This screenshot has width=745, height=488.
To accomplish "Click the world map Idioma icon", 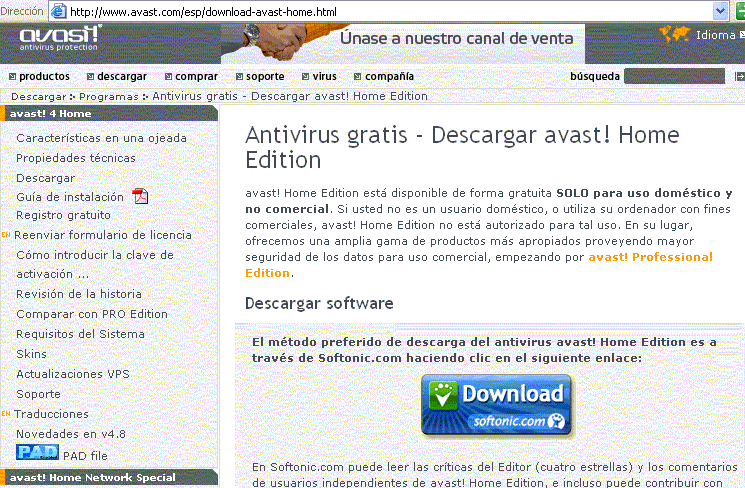I will 675,34.
